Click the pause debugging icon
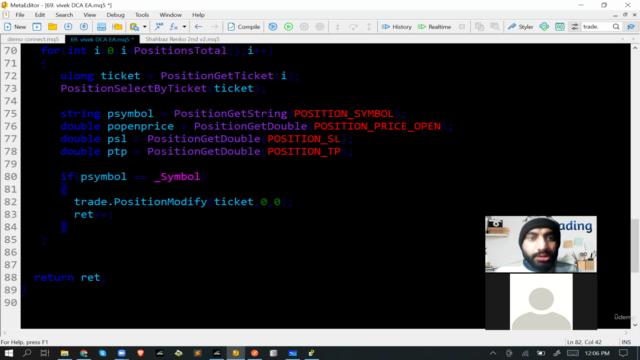The width and height of the screenshot is (640, 360). (304, 27)
